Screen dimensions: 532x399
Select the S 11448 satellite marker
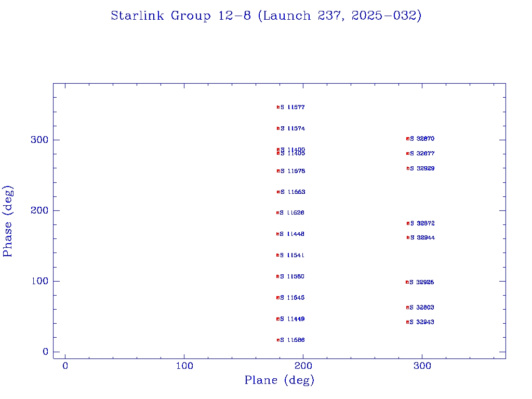click(278, 234)
